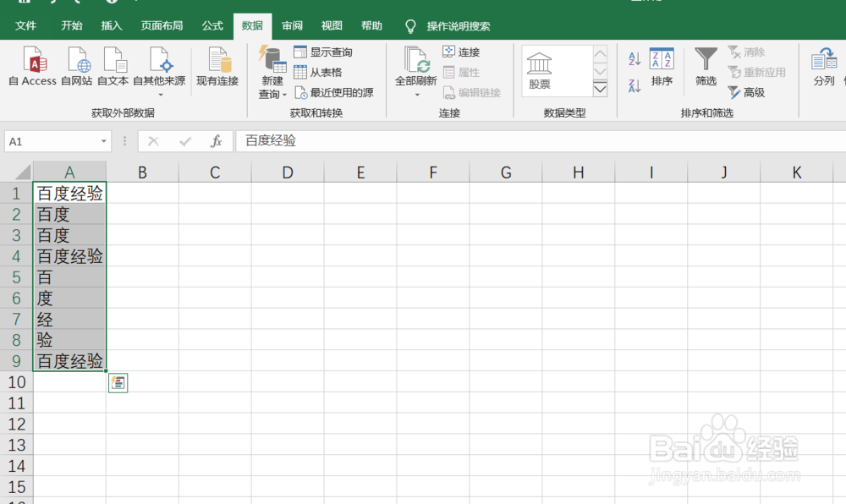Select cell A2 containing 百度
Screen dimensions: 846x504
[x=69, y=215]
